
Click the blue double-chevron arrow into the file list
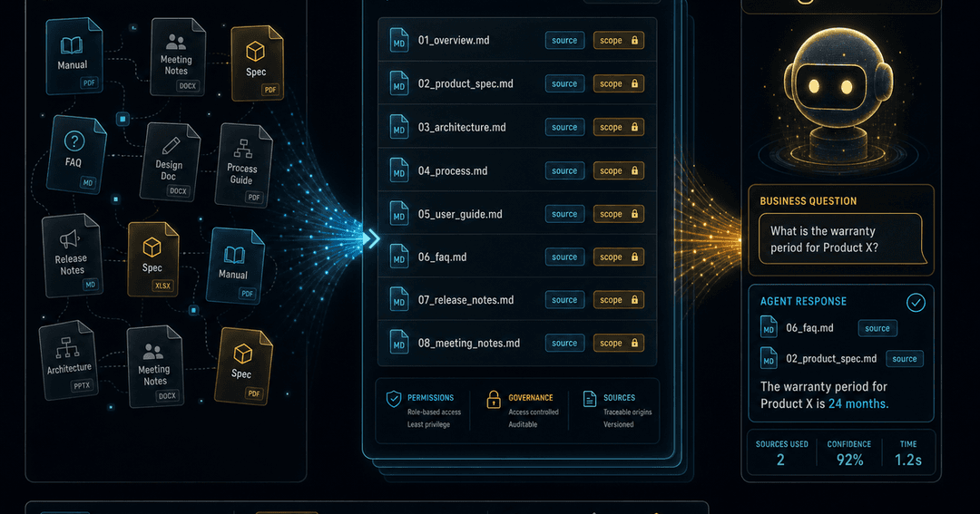click(x=373, y=238)
